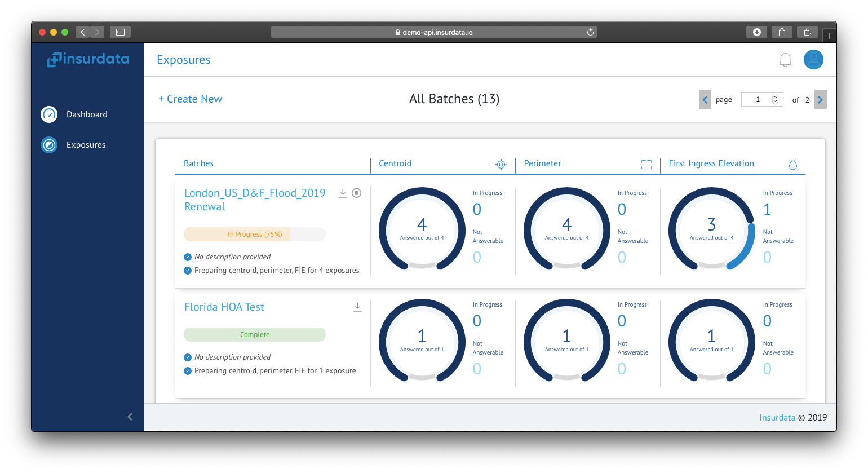Viewport: 868px width, 473px height.
Task: Click the First Ingress Elevation droplet icon
Action: point(793,164)
